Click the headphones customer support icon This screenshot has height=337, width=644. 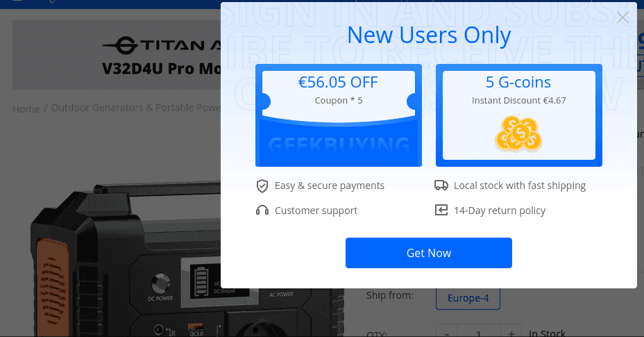[x=262, y=211]
